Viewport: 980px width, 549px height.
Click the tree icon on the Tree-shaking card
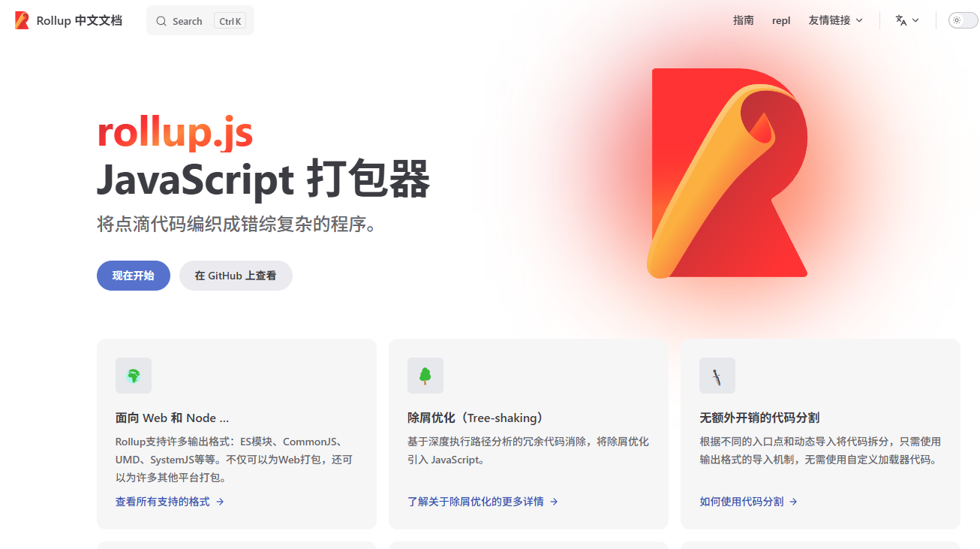[425, 375]
